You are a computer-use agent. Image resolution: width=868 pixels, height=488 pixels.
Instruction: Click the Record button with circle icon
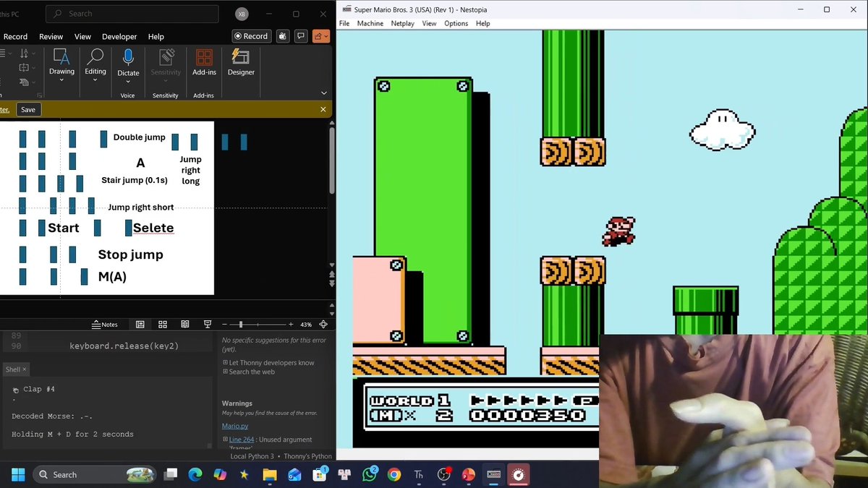pos(251,36)
